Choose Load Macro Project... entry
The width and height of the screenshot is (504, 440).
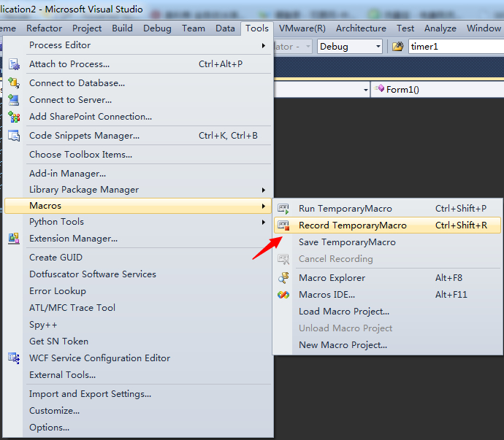tap(388, 312)
